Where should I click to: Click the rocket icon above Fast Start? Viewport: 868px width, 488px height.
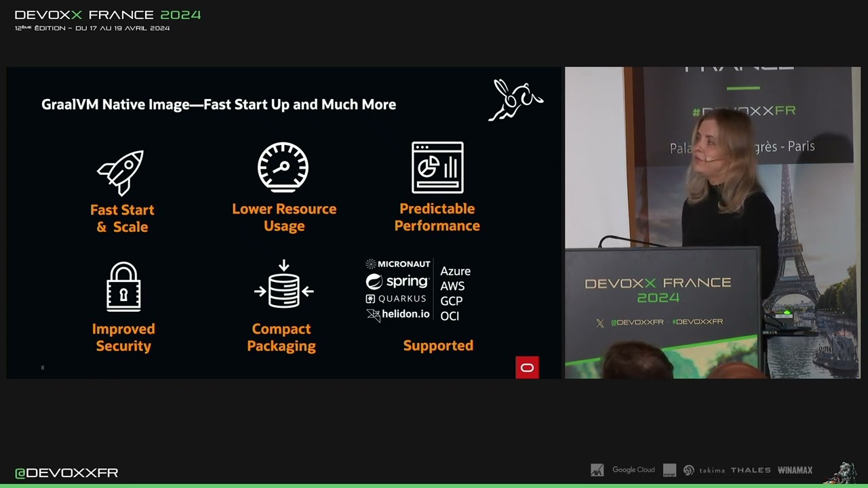[121, 172]
